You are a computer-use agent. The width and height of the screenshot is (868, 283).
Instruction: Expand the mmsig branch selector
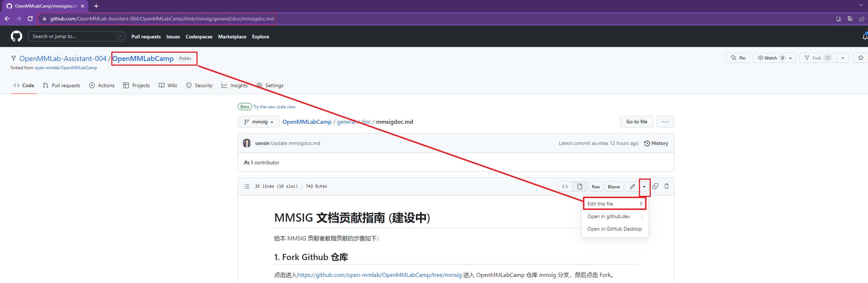click(258, 122)
